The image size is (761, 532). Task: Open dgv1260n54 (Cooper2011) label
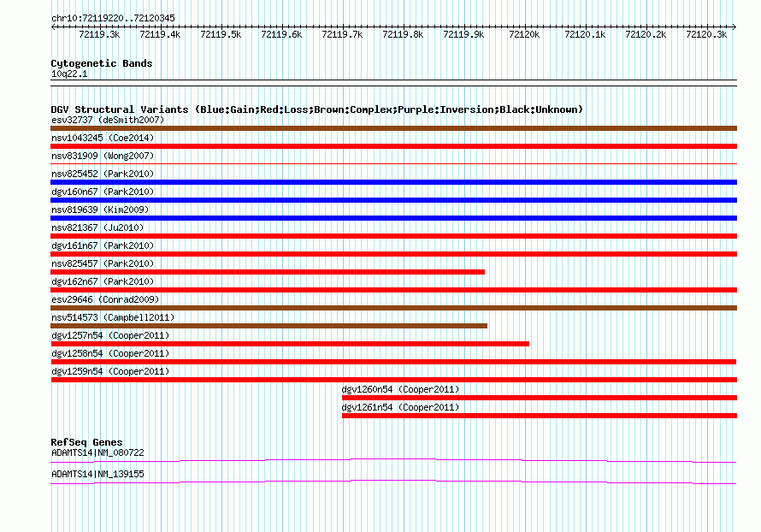[400, 389]
